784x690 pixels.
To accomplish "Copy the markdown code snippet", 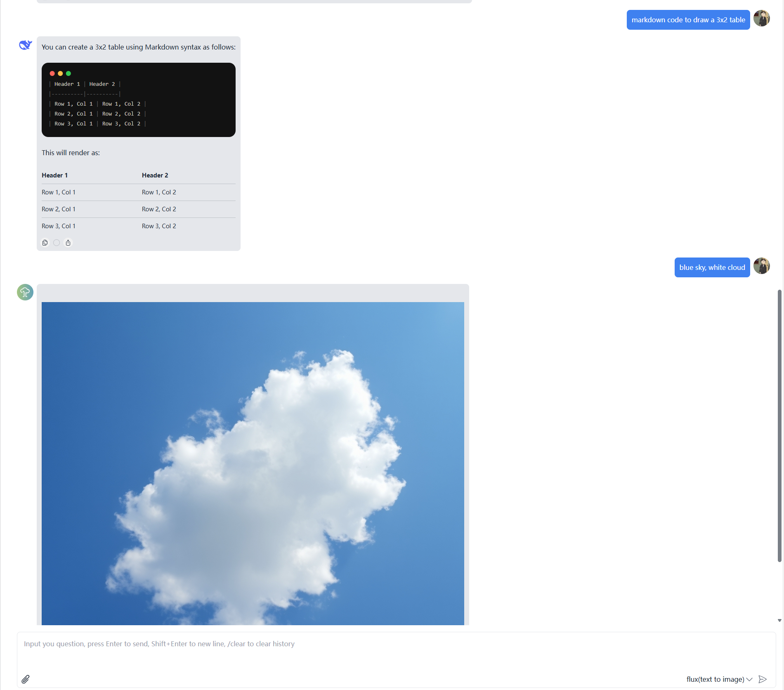I will pyautogui.click(x=45, y=243).
